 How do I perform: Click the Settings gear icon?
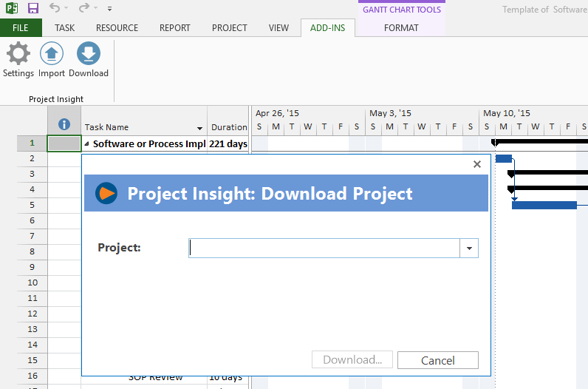pyautogui.click(x=18, y=54)
